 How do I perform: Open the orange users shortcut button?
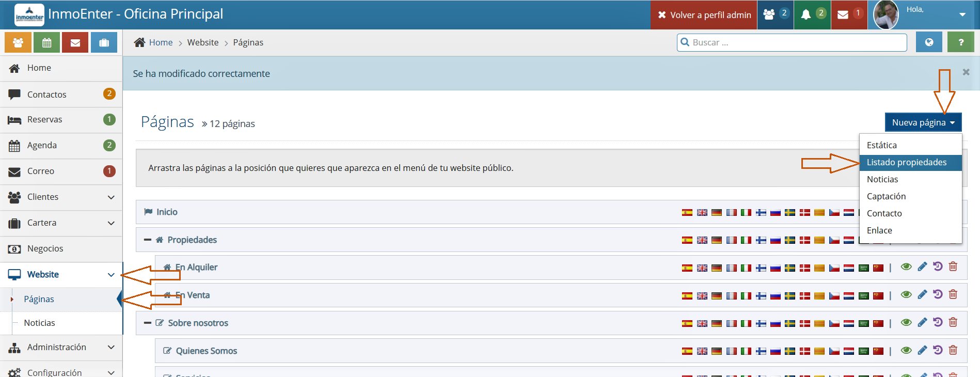tap(18, 42)
